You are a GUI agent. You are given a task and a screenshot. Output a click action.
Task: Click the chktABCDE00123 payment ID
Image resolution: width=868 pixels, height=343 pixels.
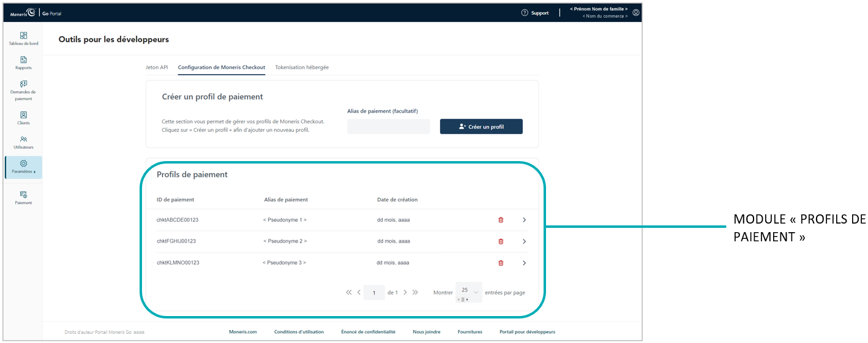[x=178, y=219]
